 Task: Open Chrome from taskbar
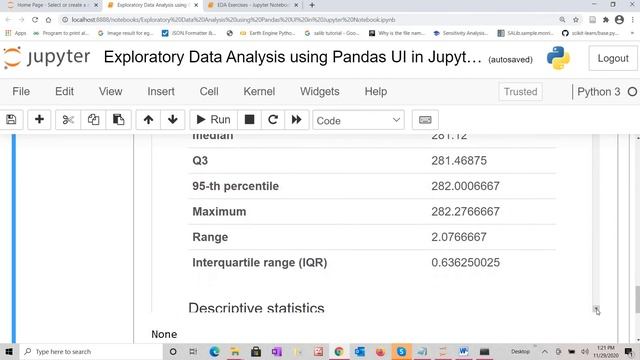click(339, 351)
